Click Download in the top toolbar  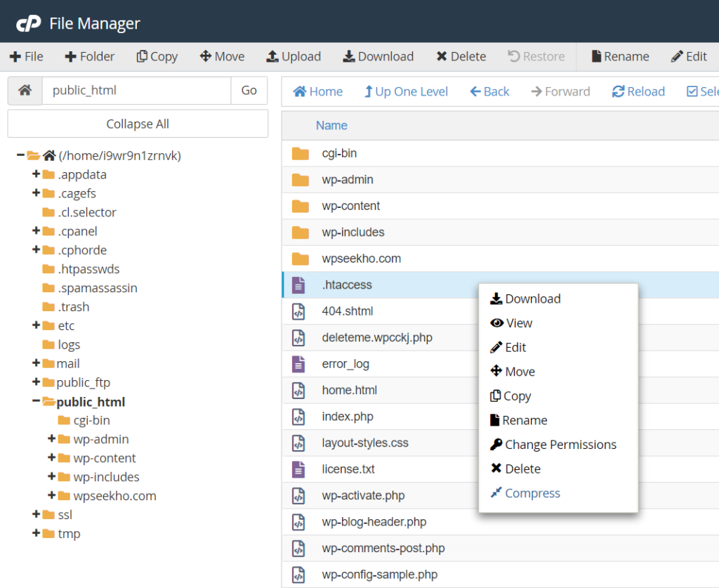378,56
